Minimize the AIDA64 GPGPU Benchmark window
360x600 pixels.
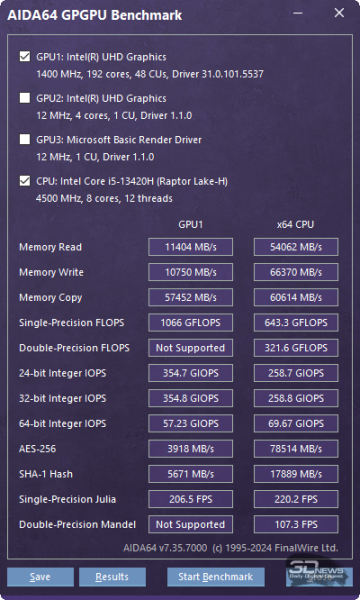click(x=298, y=13)
